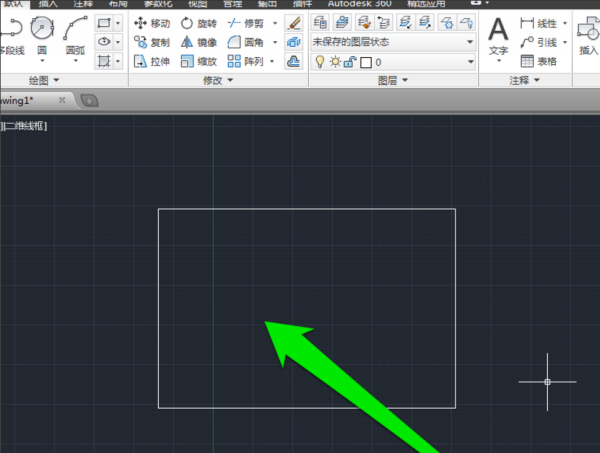Click the Erase tool icon
Image resolution: width=600 pixels, height=453 pixels.
pyautogui.click(x=294, y=23)
